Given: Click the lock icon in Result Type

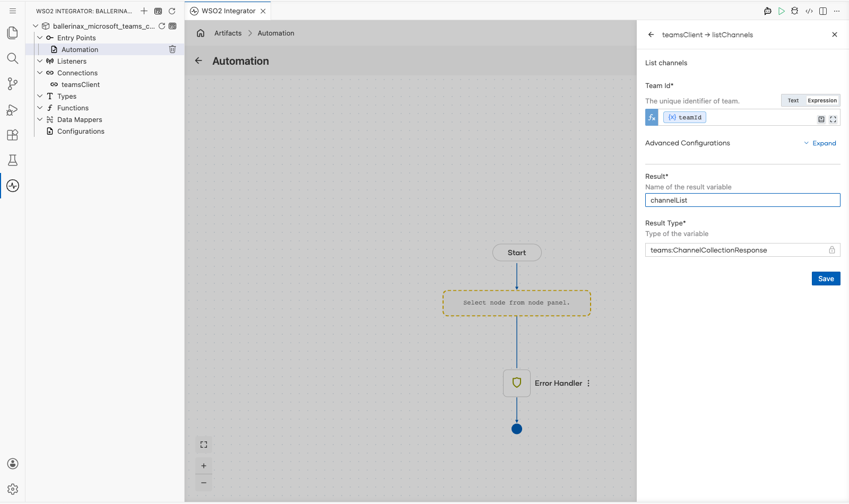Looking at the screenshot, I should click(831, 250).
